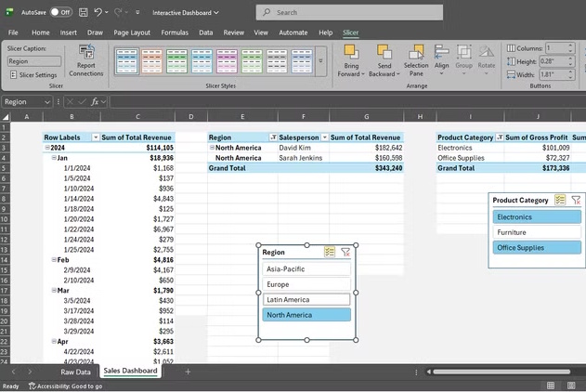Open Customize Quick Access Toolbar dropdown
586x392 pixels.
pyautogui.click(x=137, y=12)
